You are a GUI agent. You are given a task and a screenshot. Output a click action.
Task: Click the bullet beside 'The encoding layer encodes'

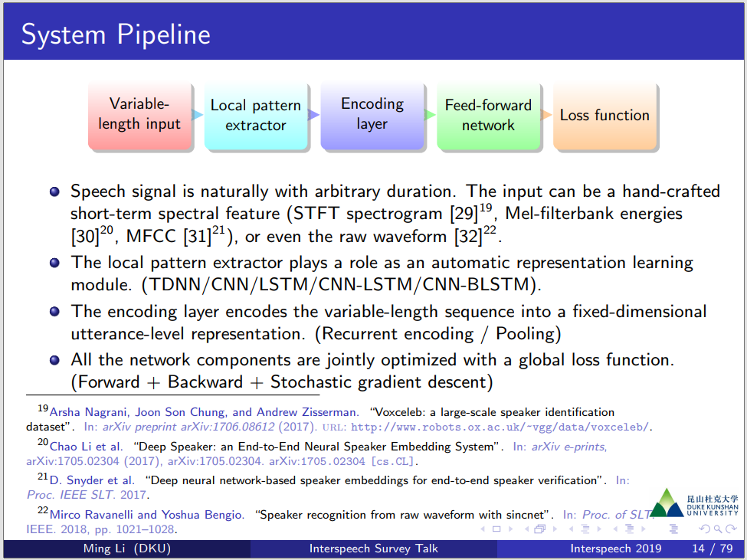click(x=55, y=312)
